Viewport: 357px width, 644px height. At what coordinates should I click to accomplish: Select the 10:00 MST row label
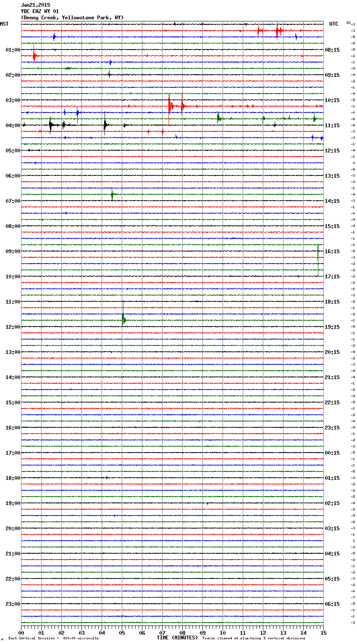13,277
